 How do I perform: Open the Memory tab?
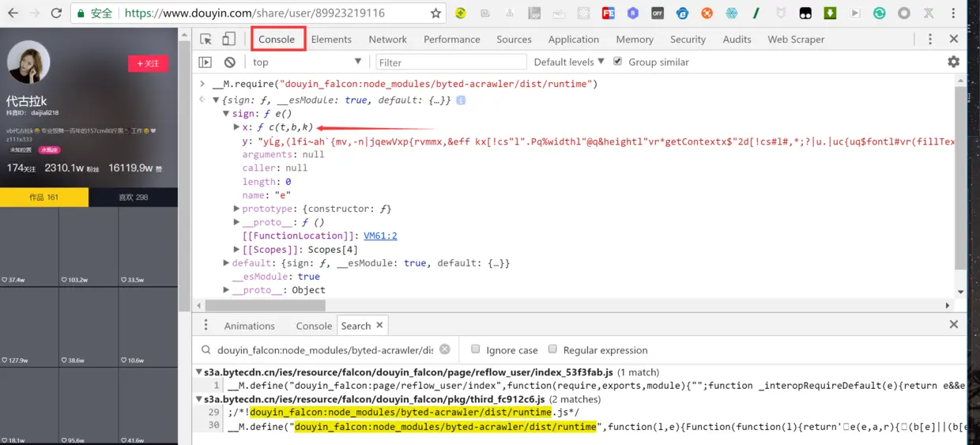(635, 39)
